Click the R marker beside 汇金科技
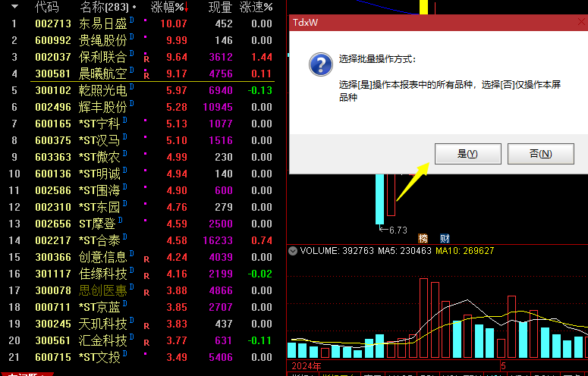 click(146, 341)
